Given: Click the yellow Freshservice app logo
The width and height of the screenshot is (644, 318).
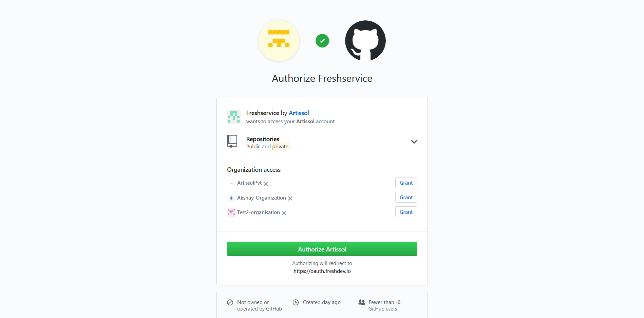Looking at the screenshot, I should pyautogui.click(x=279, y=41).
